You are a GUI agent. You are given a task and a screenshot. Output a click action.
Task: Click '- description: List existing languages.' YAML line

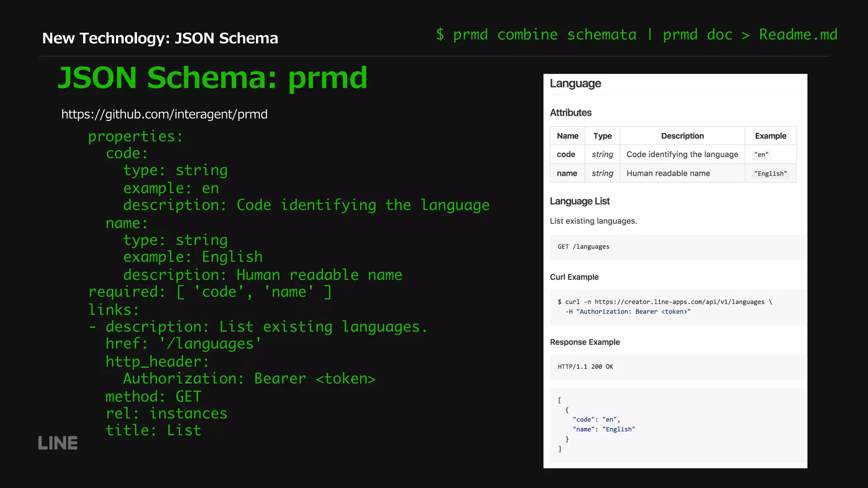click(258, 327)
